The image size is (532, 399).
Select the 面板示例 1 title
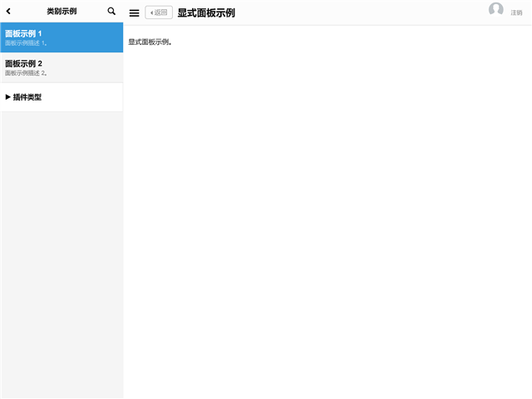(x=23, y=34)
